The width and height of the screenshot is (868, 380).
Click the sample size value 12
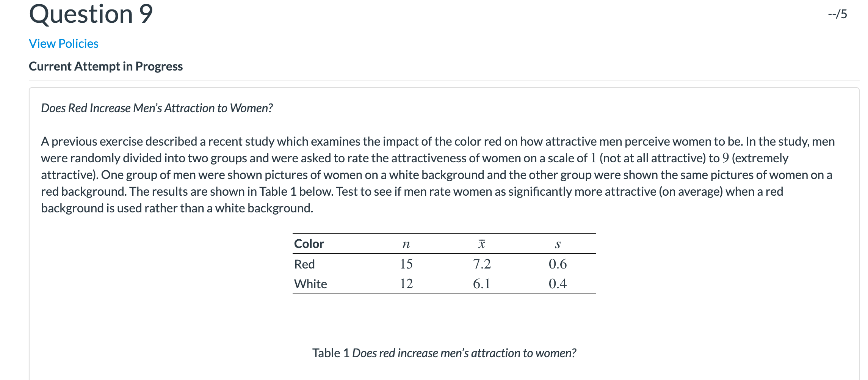[406, 284]
